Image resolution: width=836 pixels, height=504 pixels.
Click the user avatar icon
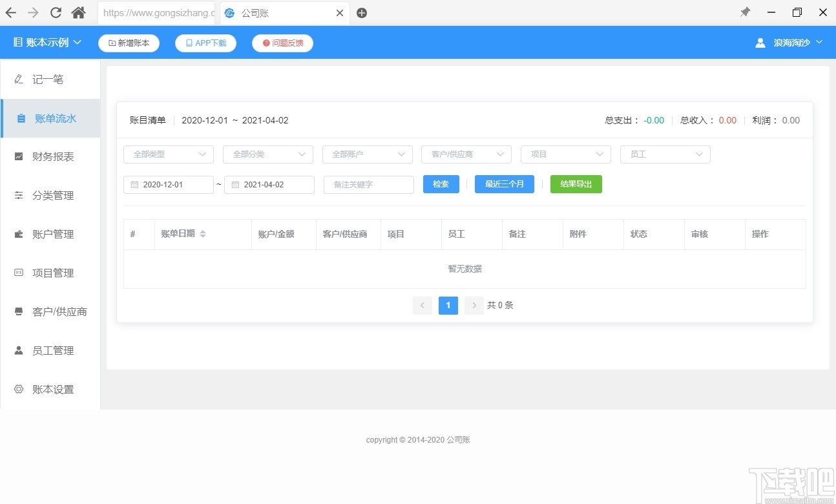(760, 43)
